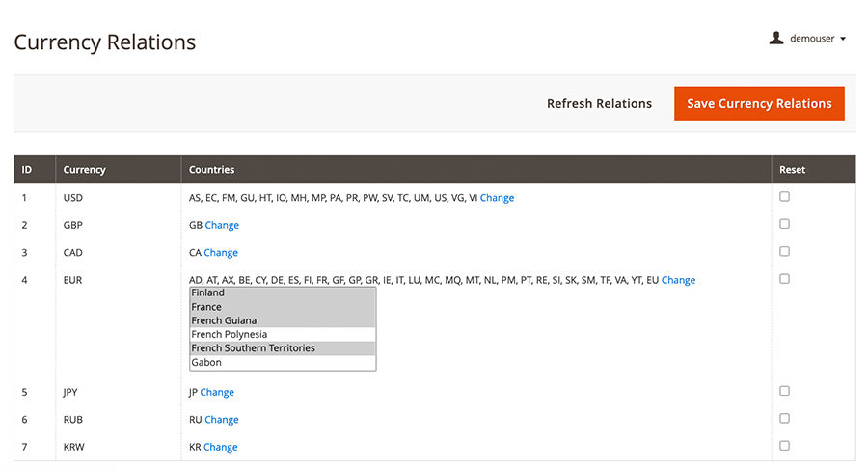Toggle the KRW row Reset checkbox
This screenshot has width=868, height=472.
(x=784, y=446)
